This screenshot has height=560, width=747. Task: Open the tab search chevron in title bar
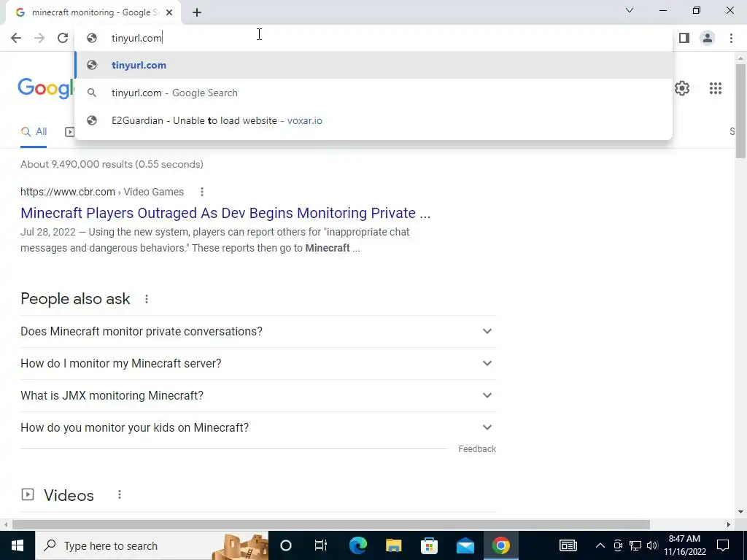630,10
